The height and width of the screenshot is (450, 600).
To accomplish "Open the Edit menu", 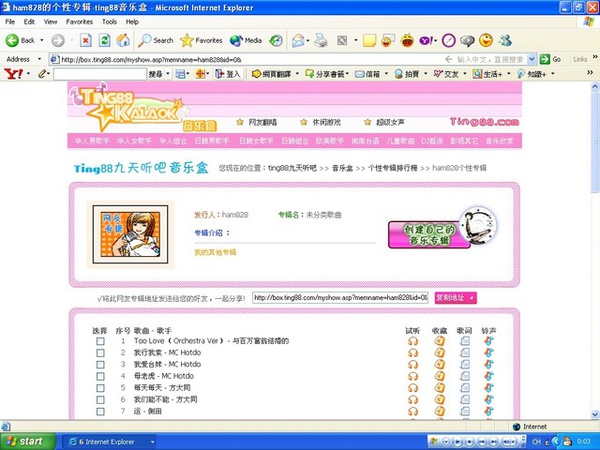I will pos(29,22).
